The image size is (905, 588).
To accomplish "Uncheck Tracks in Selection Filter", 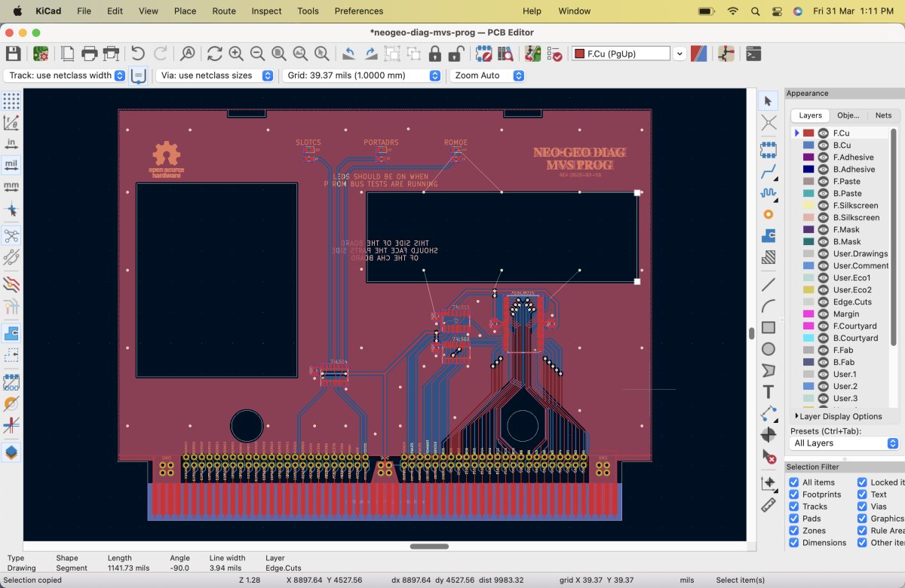I will pos(793,507).
